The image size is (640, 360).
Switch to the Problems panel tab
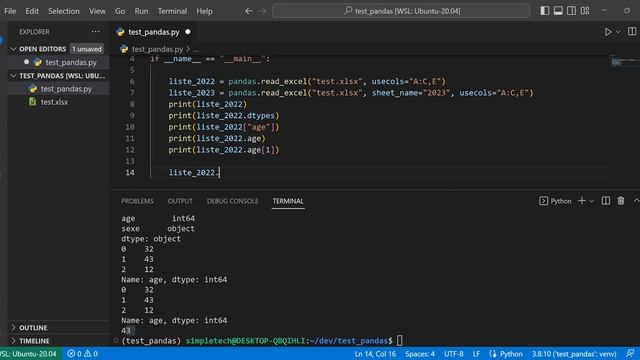click(137, 201)
